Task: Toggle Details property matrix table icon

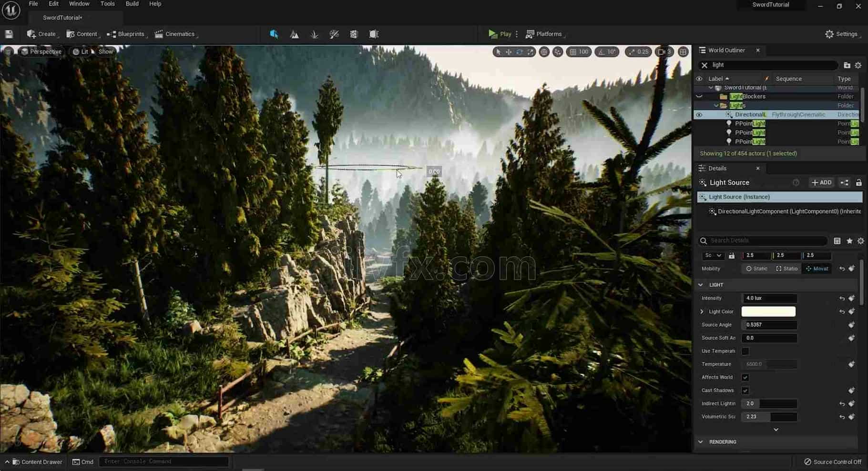Action: [837, 241]
